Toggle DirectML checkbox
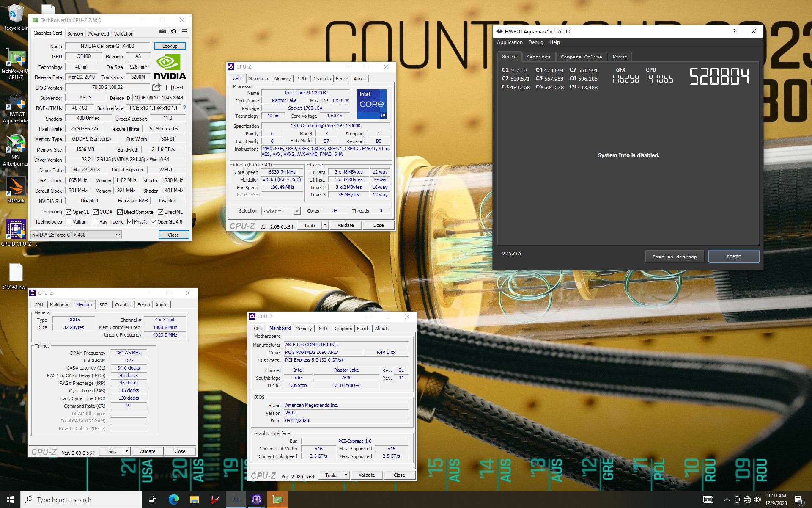Image resolution: width=812 pixels, height=508 pixels. (x=161, y=212)
